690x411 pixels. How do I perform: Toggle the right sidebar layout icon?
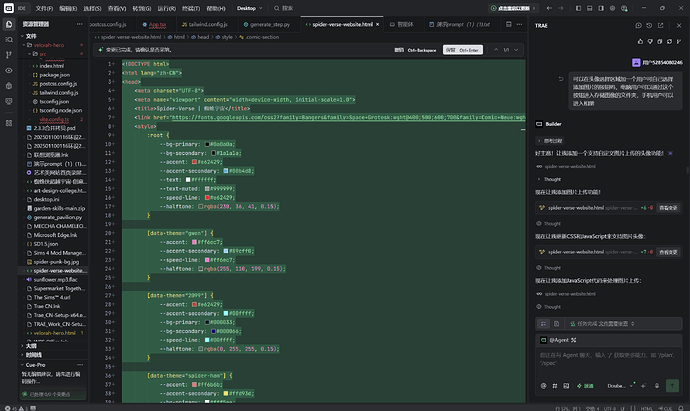[x=601, y=8]
